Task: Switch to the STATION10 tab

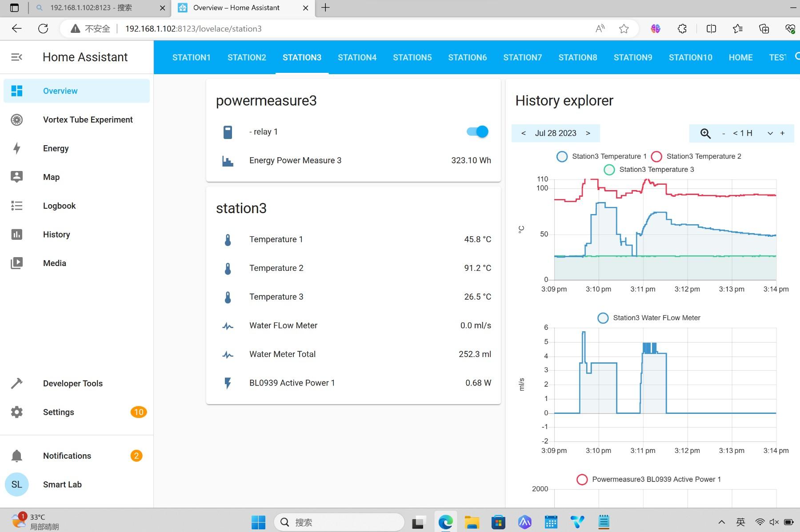Action: [x=690, y=57]
